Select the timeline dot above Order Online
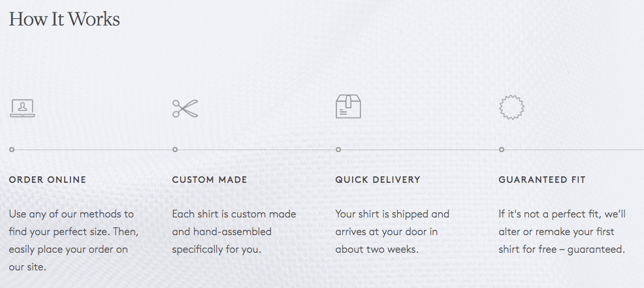This screenshot has width=644, height=288. click(x=12, y=150)
